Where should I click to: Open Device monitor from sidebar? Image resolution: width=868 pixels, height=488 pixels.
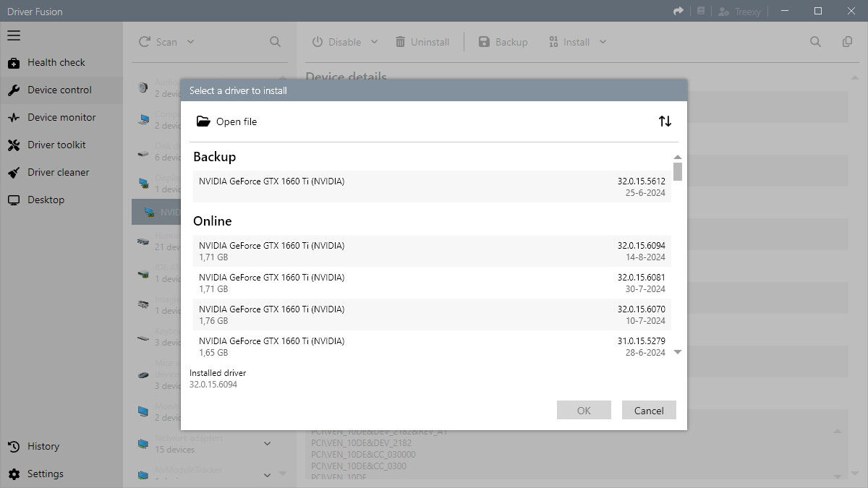click(x=61, y=118)
